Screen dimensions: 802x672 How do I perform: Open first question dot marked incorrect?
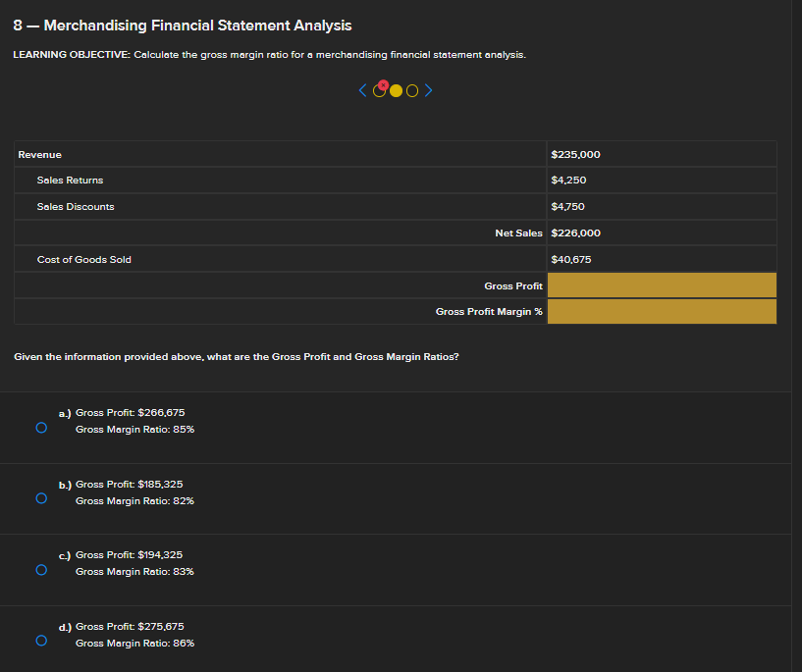point(380,92)
